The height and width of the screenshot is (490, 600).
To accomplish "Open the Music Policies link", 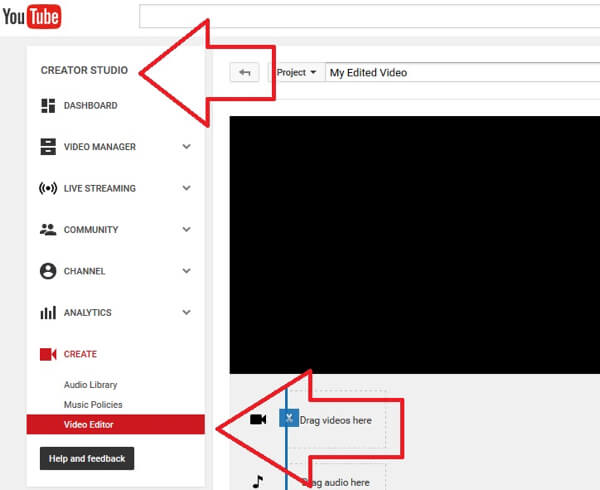I will [x=93, y=405].
